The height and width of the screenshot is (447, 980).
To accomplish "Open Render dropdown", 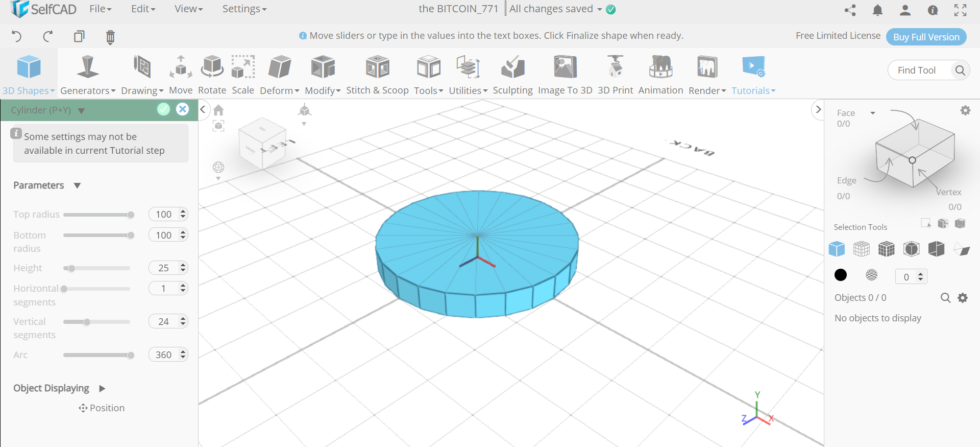I will pos(707,75).
